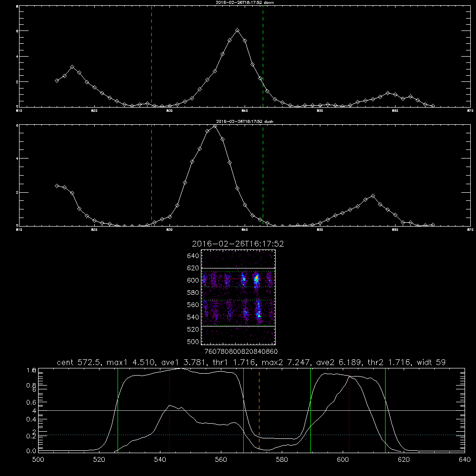The image size is (476, 476).
Task: Click the brightest blob in the spectrogram's upper band
Action: click(x=257, y=278)
